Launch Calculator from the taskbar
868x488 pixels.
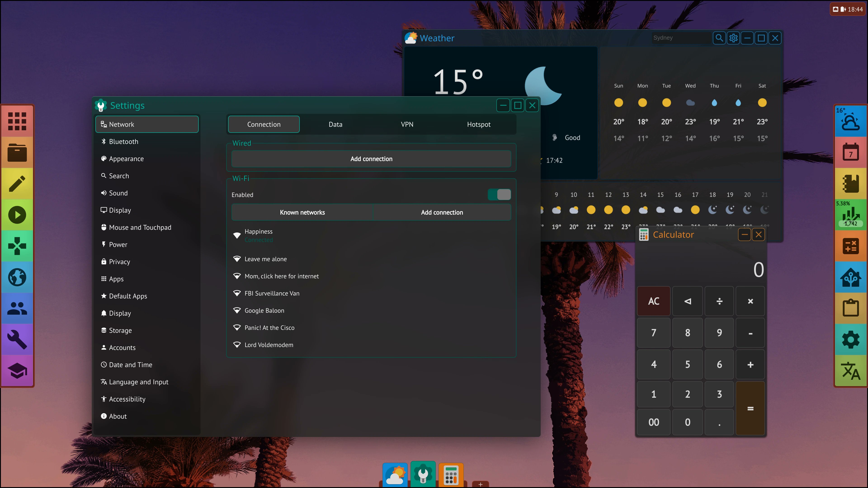451,474
